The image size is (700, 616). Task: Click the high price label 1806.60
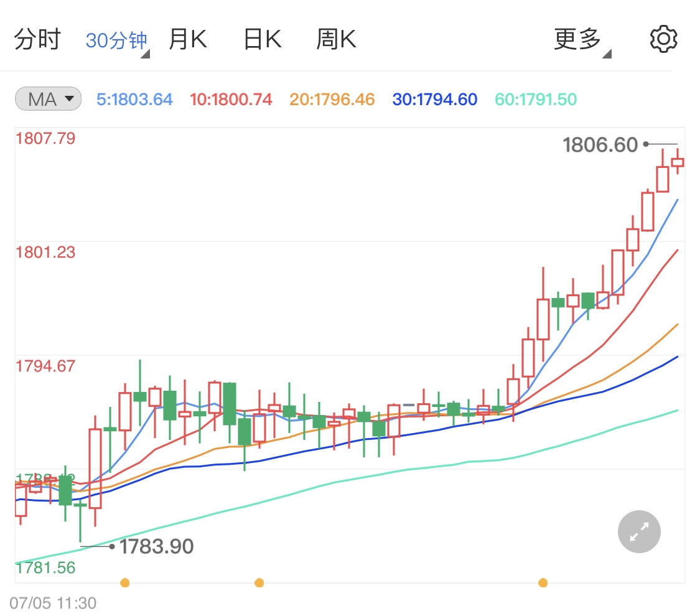[x=600, y=144]
